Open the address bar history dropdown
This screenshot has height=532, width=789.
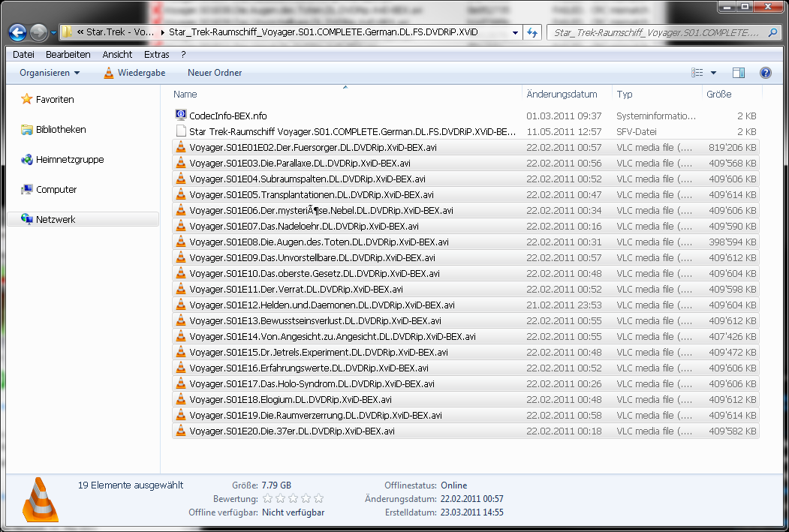click(515, 33)
